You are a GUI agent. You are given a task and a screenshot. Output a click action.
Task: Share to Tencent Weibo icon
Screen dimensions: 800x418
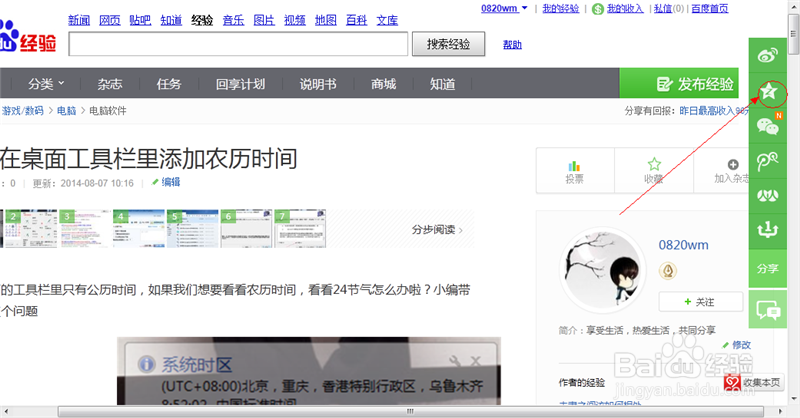[x=768, y=161]
